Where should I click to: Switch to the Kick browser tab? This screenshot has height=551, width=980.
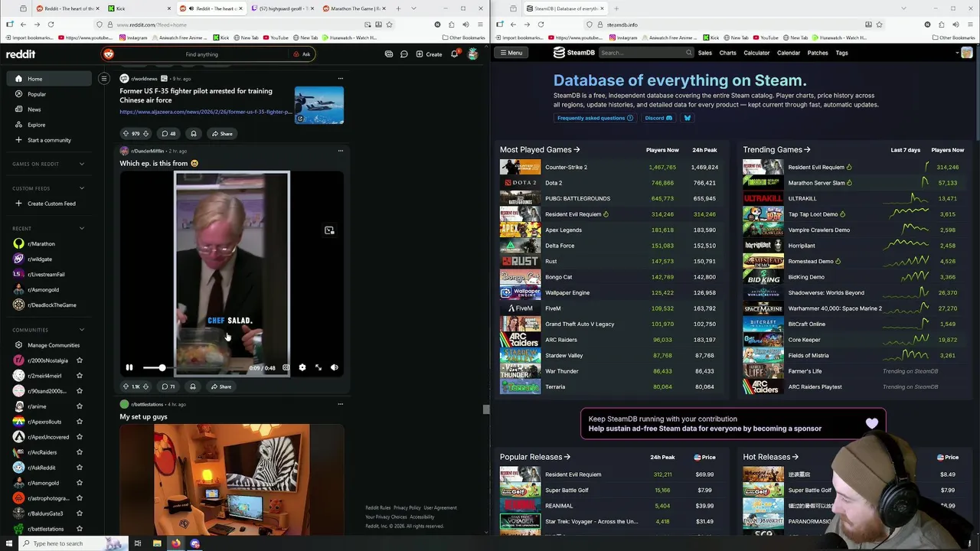[138, 8]
